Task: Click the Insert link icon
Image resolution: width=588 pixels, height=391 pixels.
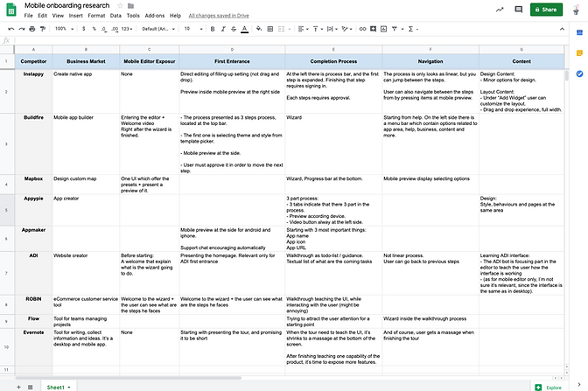Action: tap(362, 29)
